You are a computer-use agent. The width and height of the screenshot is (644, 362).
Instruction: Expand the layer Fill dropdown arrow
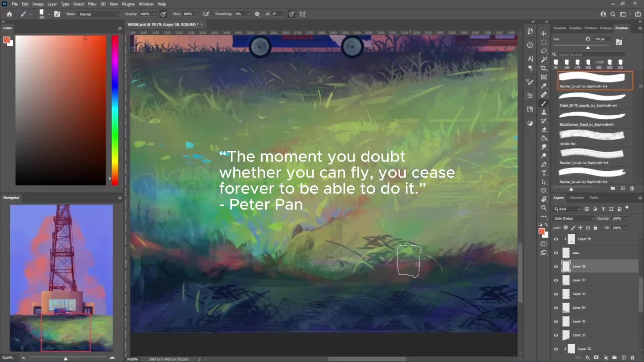point(626,228)
